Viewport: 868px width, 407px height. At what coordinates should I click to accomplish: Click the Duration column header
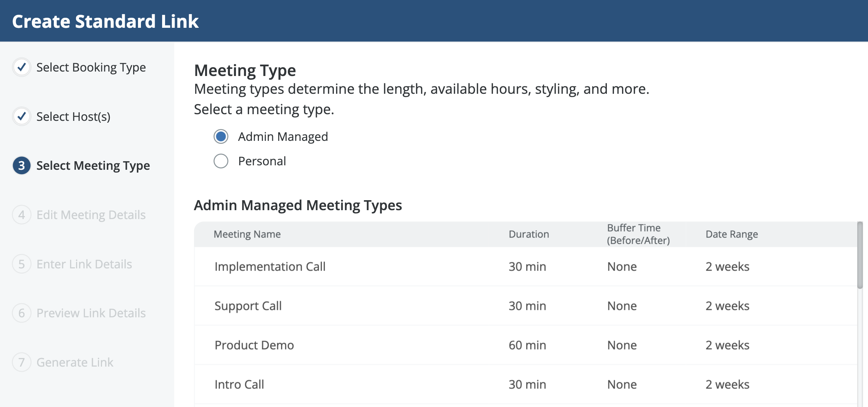(529, 234)
